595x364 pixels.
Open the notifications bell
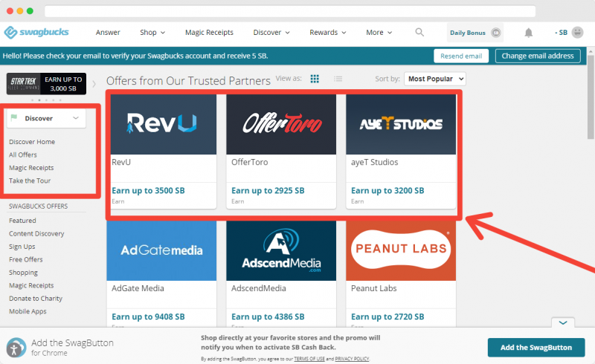(x=529, y=33)
